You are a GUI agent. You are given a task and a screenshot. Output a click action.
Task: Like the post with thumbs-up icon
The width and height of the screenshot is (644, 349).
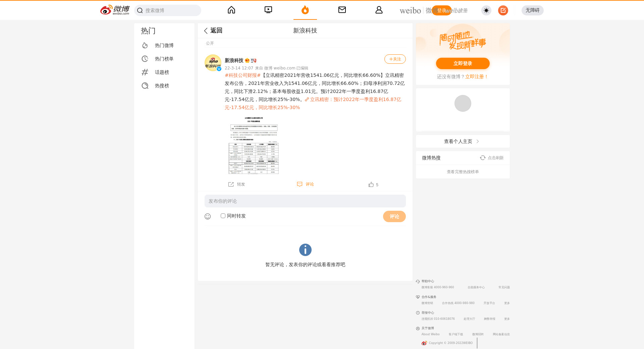[371, 185]
